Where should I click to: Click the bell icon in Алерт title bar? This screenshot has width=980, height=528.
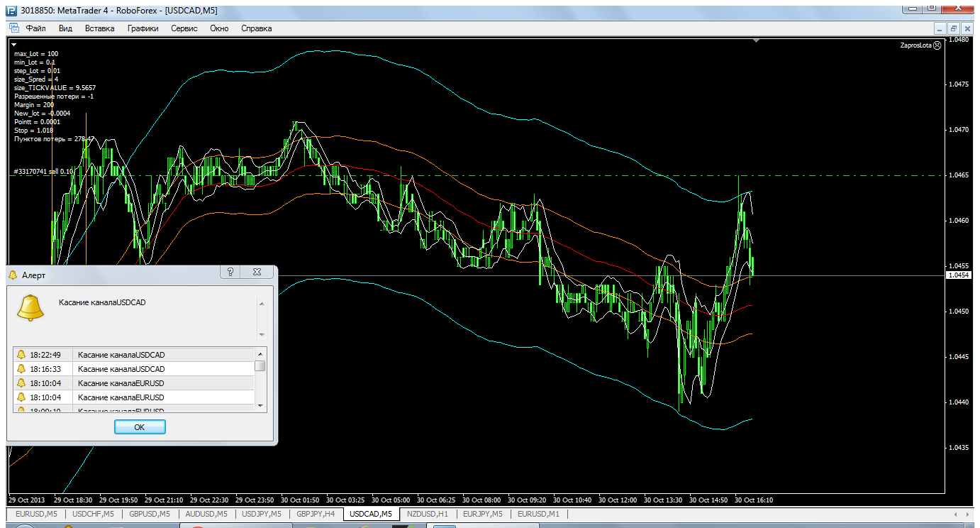tap(13, 275)
